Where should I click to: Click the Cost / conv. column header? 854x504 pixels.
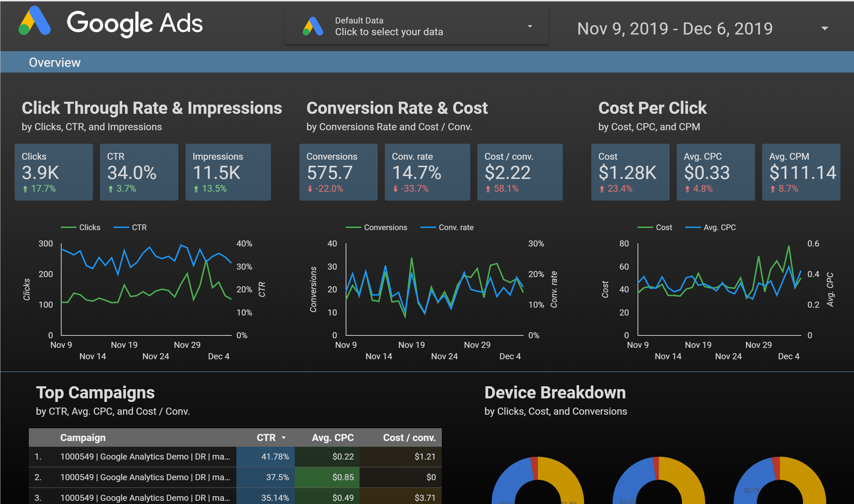click(409, 438)
